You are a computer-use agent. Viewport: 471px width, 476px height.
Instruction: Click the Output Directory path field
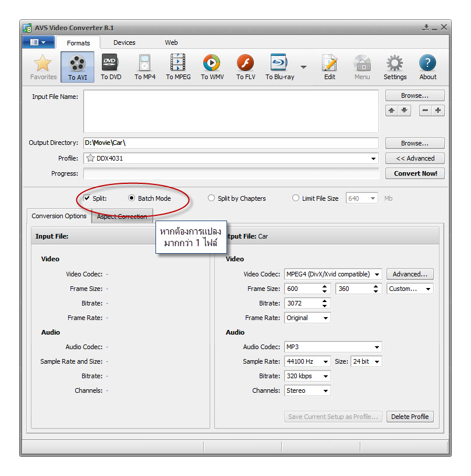click(x=231, y=143)
